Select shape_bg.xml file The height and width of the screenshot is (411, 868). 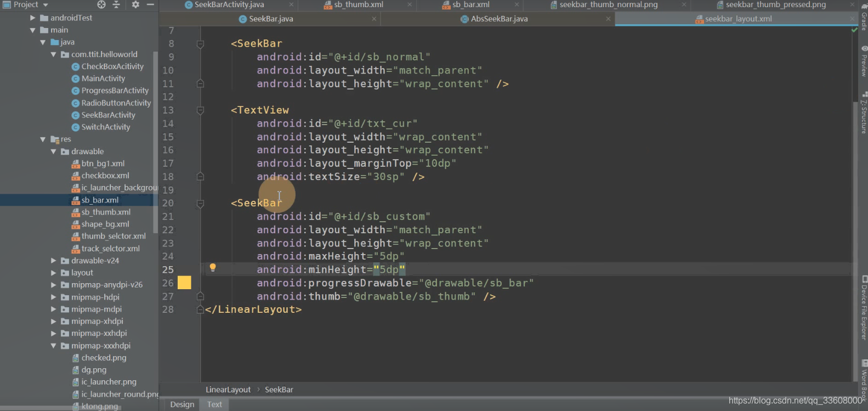point(105,224)
